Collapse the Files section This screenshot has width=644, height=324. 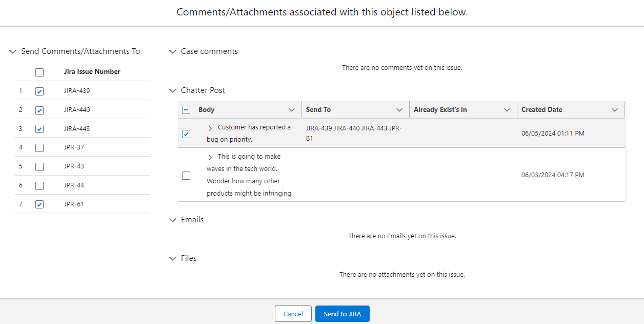pos(173,259)
